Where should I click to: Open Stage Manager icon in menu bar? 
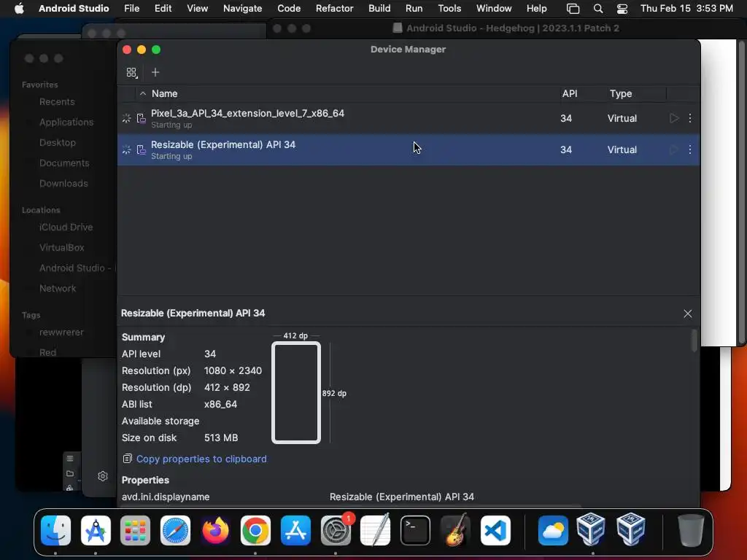click(x=573, y=9)
